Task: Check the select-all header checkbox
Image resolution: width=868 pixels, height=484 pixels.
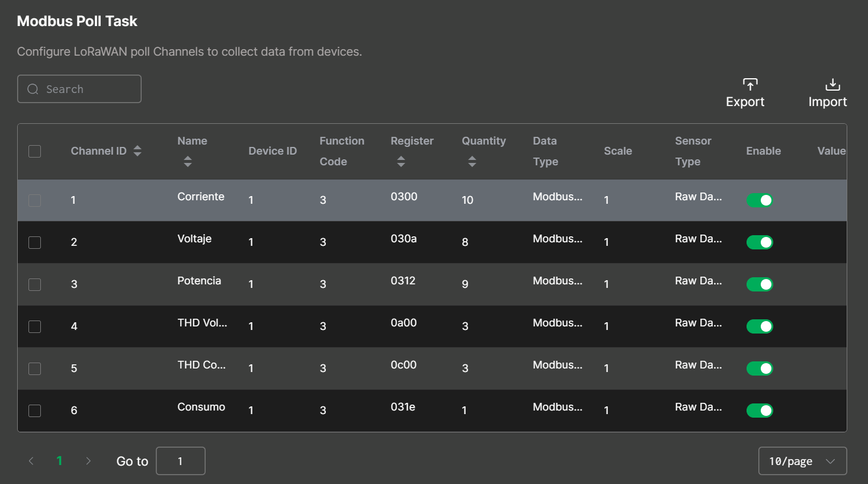Action: tap(35, 151)
